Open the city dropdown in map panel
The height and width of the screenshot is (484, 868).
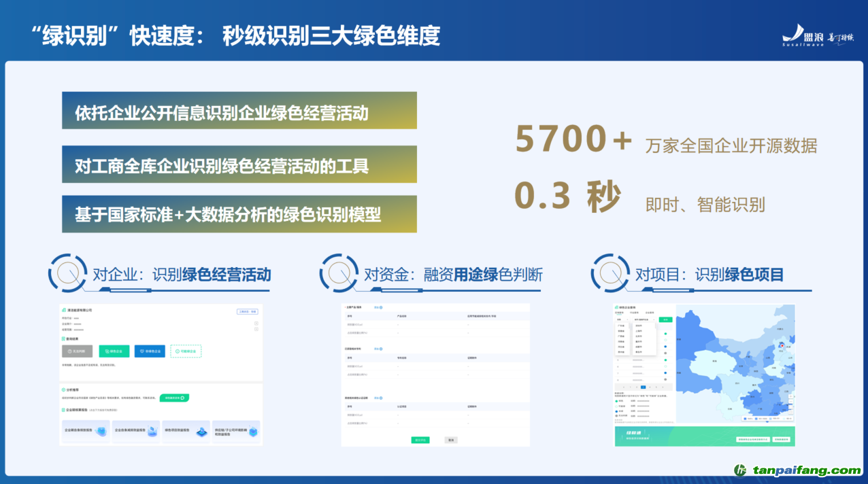tap(644, 319)
